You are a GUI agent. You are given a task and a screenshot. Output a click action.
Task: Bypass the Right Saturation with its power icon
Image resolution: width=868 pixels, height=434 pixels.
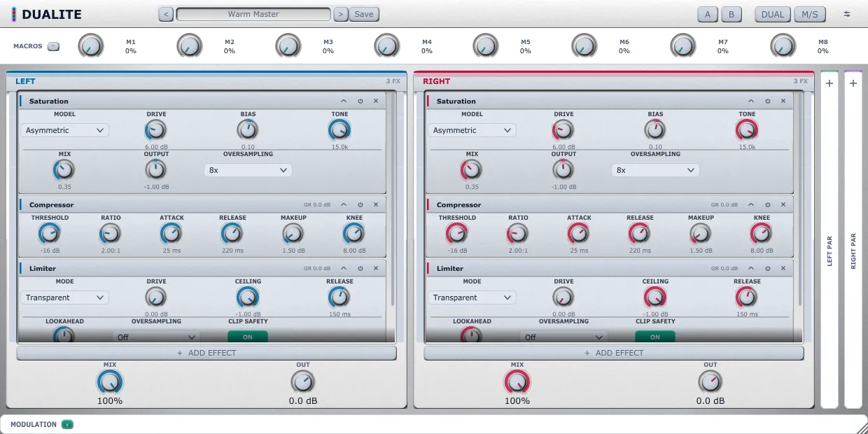click(768, 101)
